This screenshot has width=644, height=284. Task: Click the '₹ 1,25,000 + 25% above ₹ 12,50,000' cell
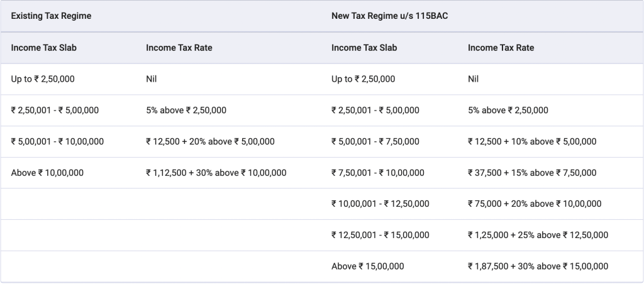pyautogui.click(x=538, y=235)
